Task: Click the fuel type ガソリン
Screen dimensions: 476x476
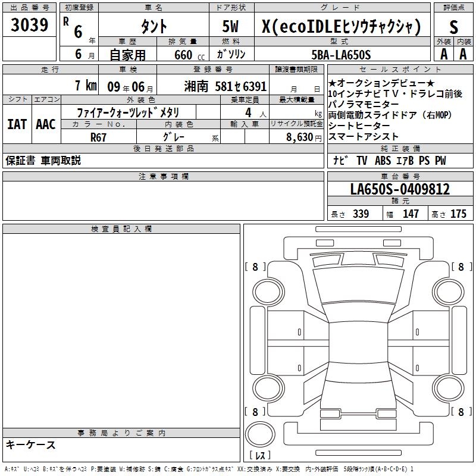Action: [x=231, y=54]
